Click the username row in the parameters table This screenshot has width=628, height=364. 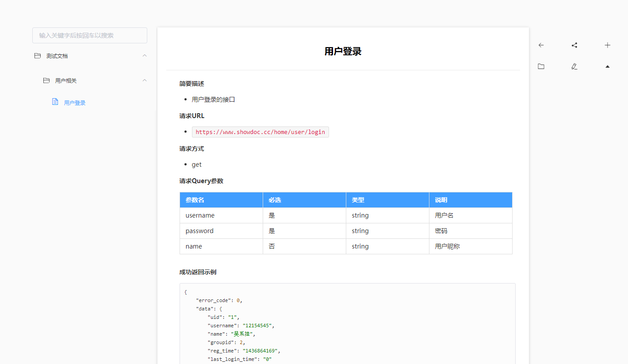200,215
